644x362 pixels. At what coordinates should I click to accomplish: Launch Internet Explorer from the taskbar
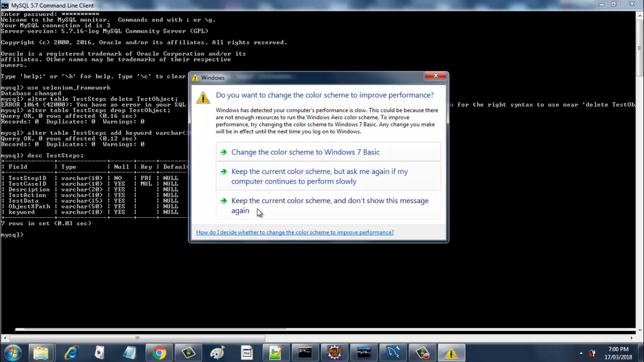click(70, 353)
